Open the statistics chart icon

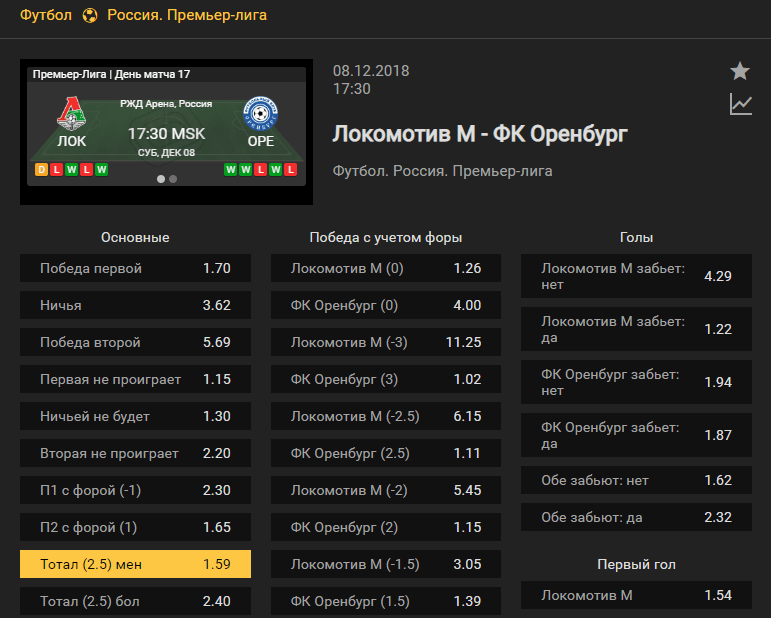[x=741, y=104]
